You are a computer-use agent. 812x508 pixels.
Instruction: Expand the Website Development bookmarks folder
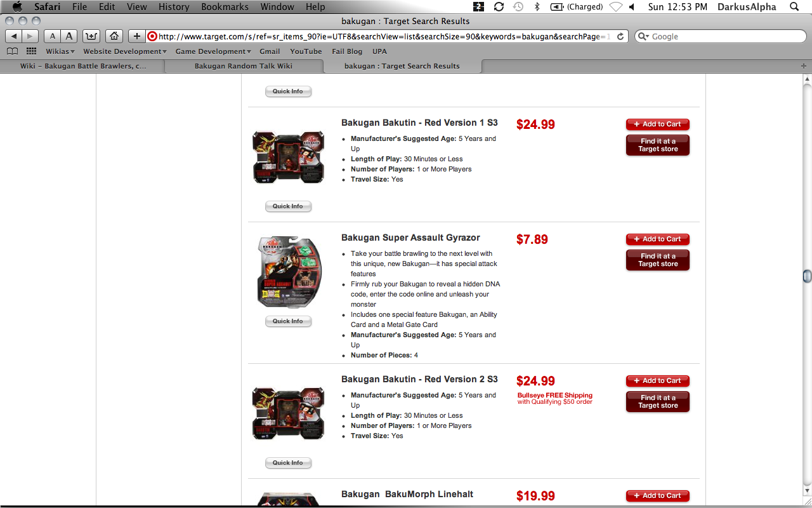click(x=125, y=51)
